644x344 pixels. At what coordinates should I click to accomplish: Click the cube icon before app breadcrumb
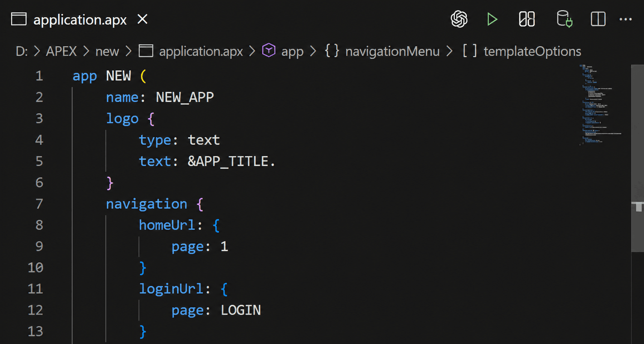click(269, 50)
